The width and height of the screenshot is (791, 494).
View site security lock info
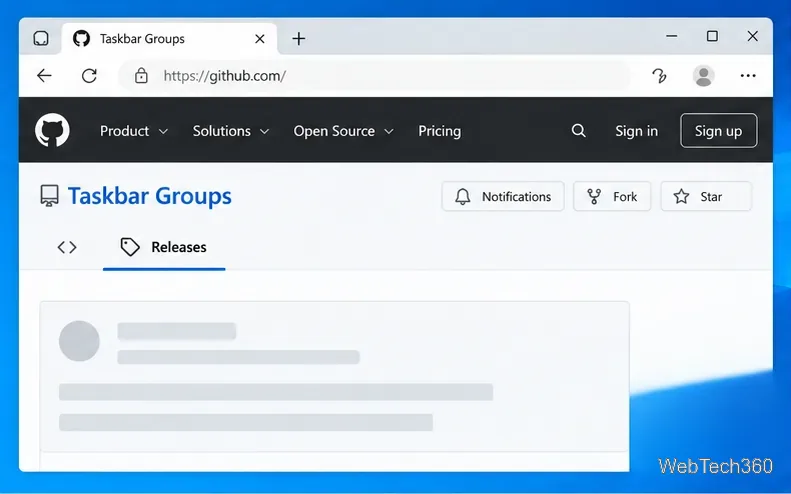141,76
